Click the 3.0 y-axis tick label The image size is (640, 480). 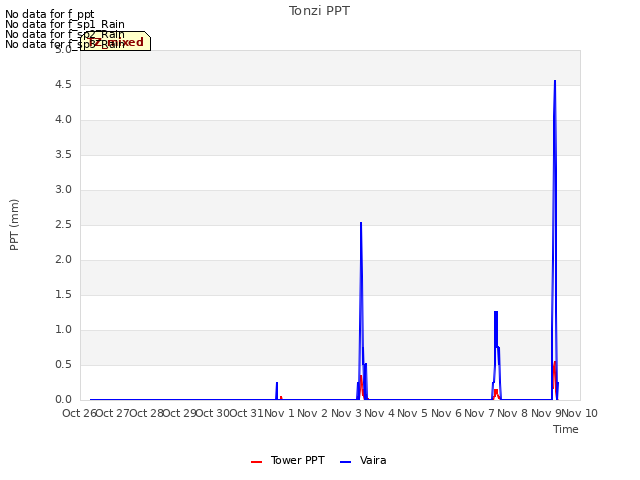click(63, 190)
